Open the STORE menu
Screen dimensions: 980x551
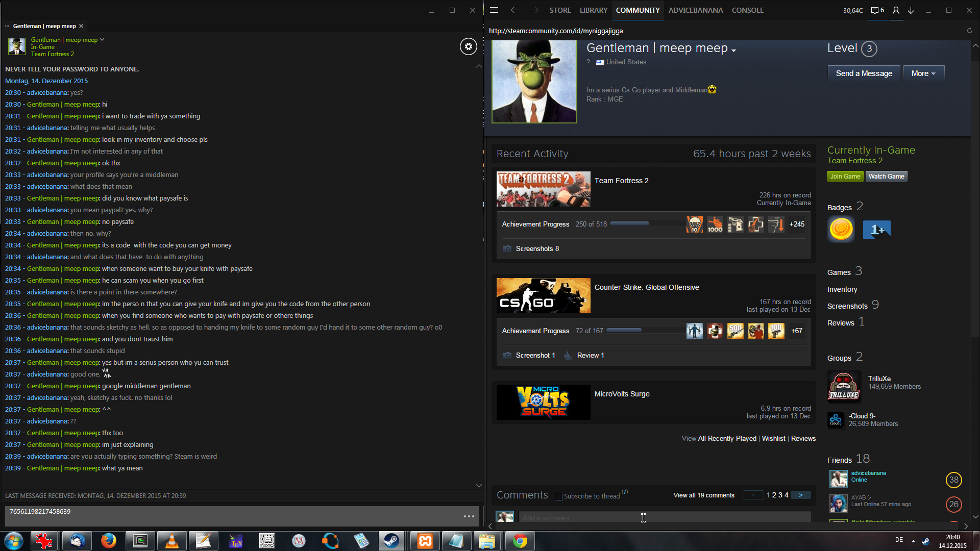pos(560,10)
